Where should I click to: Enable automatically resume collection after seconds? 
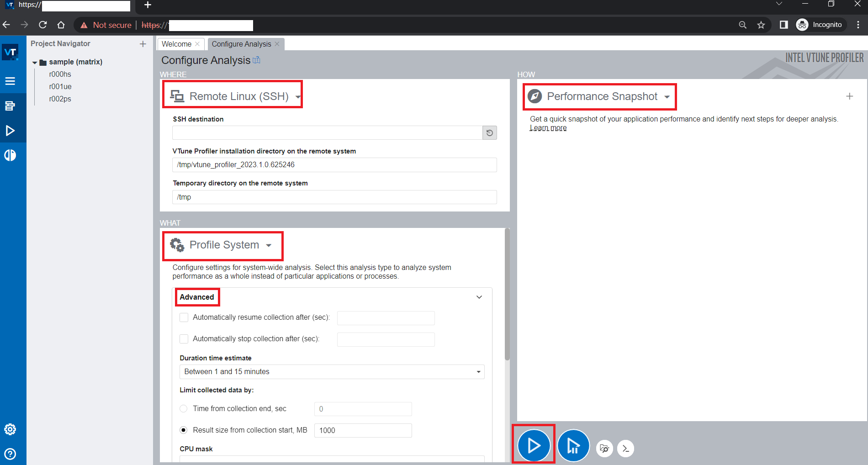click(x=184, y=317)
